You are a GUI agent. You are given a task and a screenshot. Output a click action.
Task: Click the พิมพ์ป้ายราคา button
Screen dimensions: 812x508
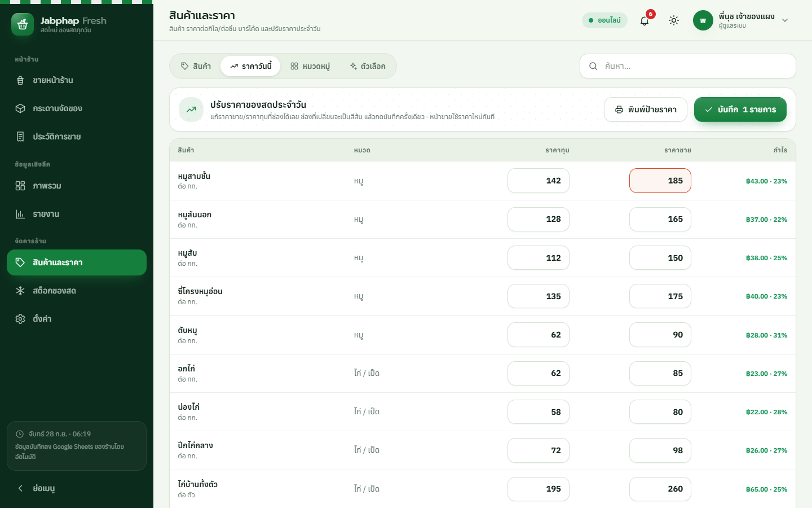646,110
